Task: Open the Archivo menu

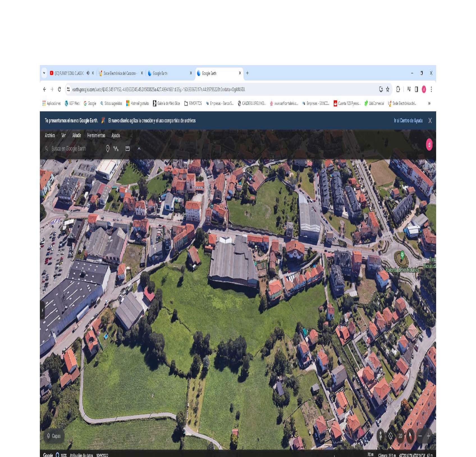Action: pyautogui.click(x=50, y=136)
